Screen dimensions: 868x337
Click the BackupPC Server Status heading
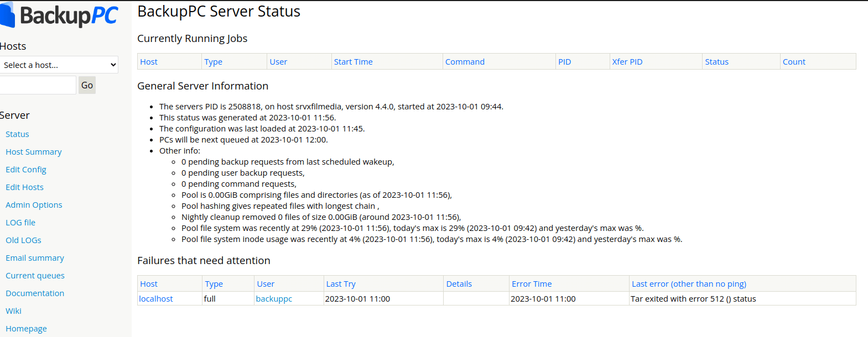[219, 12]
